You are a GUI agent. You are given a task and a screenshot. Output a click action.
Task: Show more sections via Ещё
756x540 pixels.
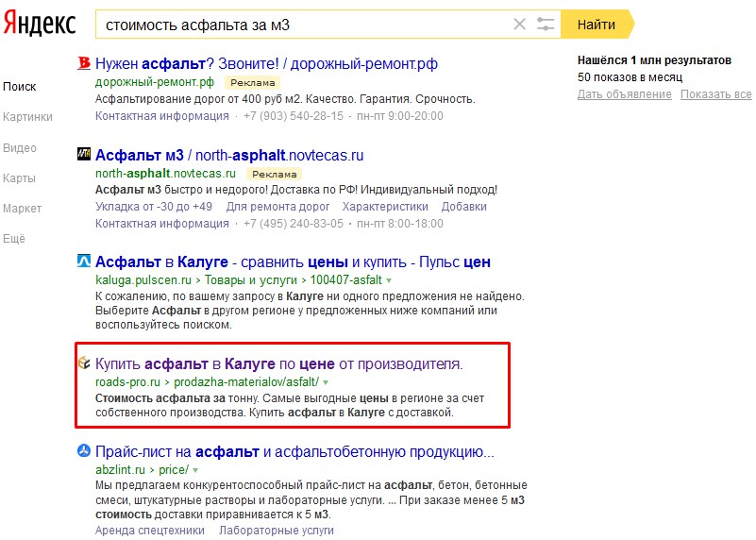tap(14, 239)
